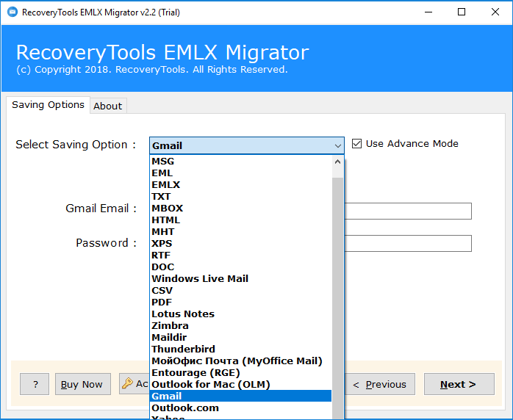The height and width of the screenshot is (420, 513).
Task: Click the highlighted Gmail list entry
Action: (241, 397)
